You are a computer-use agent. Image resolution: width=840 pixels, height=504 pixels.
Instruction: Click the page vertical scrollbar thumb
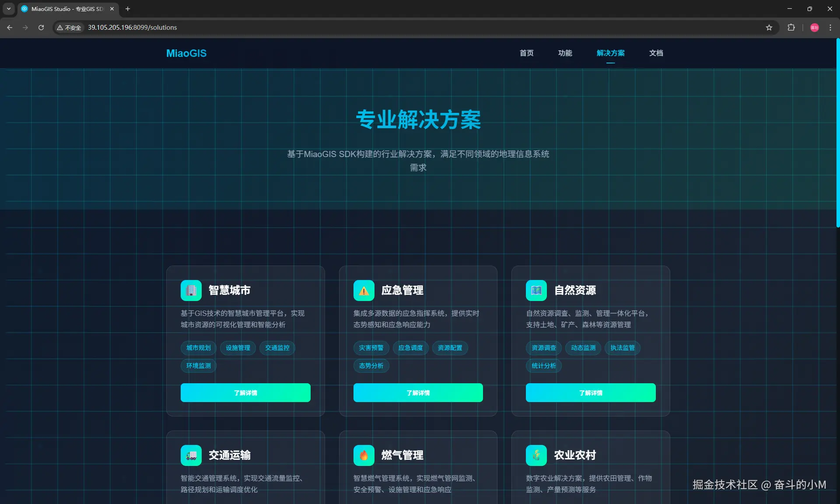[837, 131]
